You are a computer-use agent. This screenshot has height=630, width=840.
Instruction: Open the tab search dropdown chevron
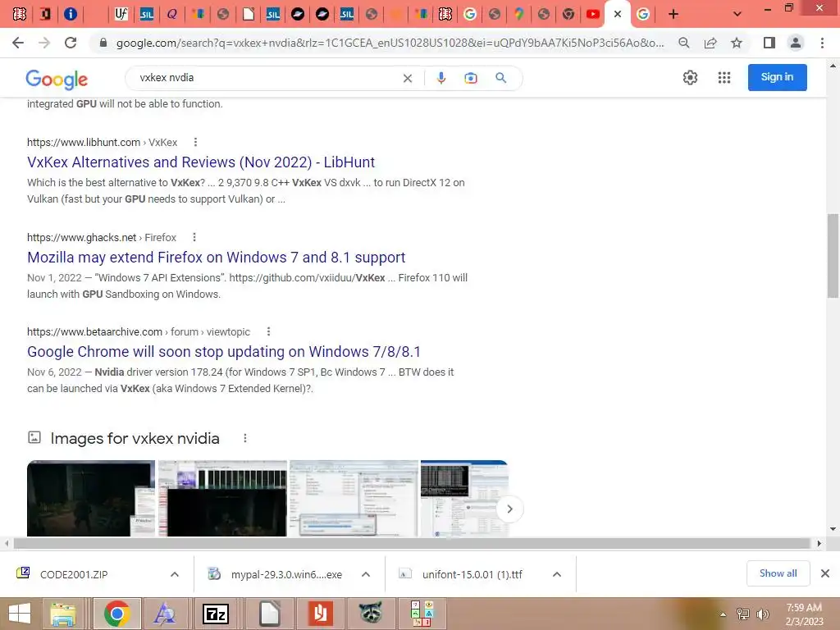pyautogui.click(x=737, y=14)
